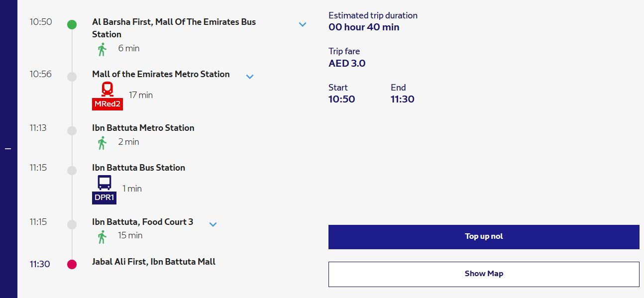Click the Show Map button
The width and height of the screenshot is (644, 298).
point(484,274)
